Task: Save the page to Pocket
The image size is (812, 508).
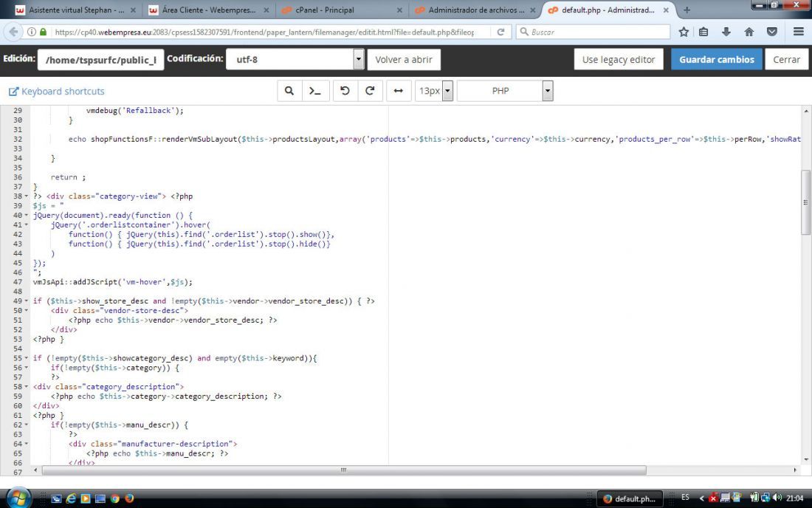Action: pos(771,32)
